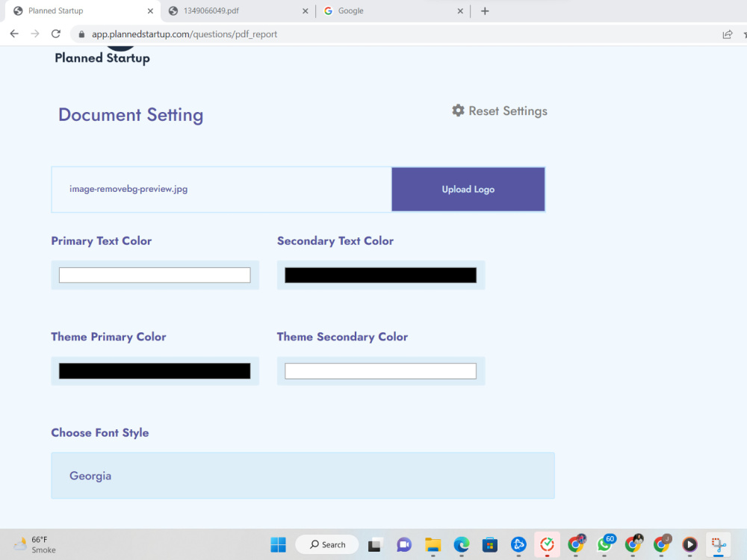Click the lock site info icon

click(x=81, y=34)
